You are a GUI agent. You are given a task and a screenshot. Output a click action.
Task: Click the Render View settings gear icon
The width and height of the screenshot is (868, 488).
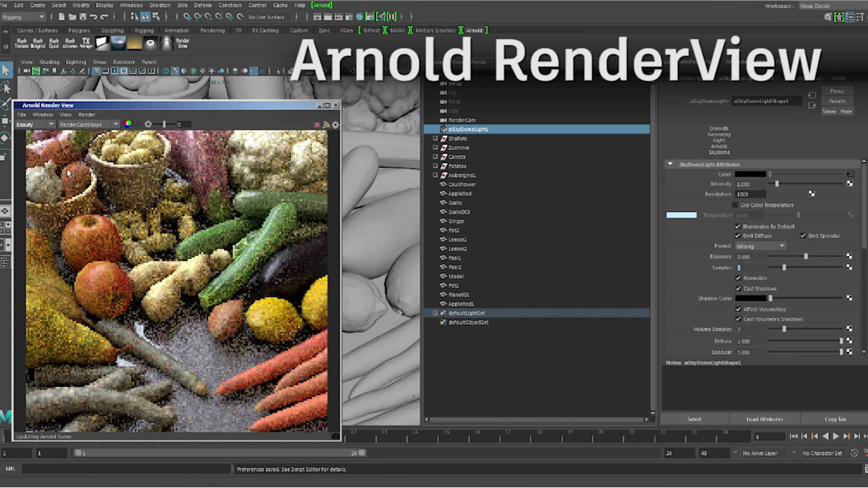tap(335, 125)
